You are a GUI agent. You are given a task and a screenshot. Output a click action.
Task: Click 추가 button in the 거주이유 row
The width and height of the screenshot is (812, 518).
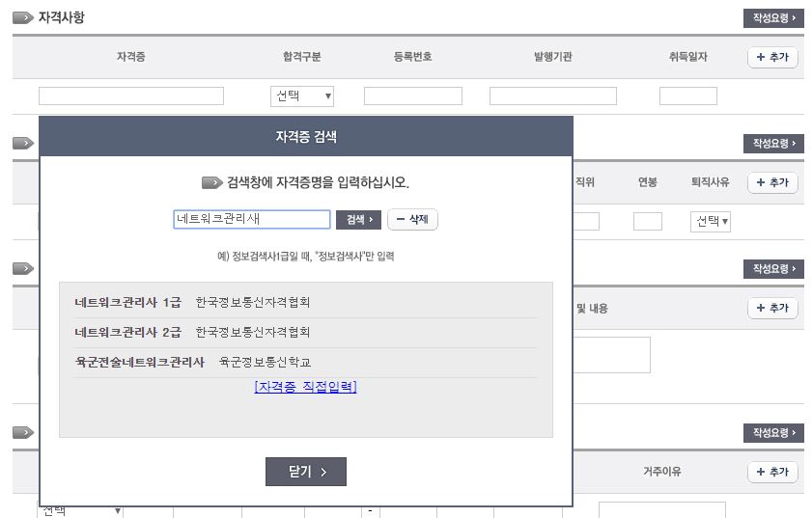coord(772,473)
